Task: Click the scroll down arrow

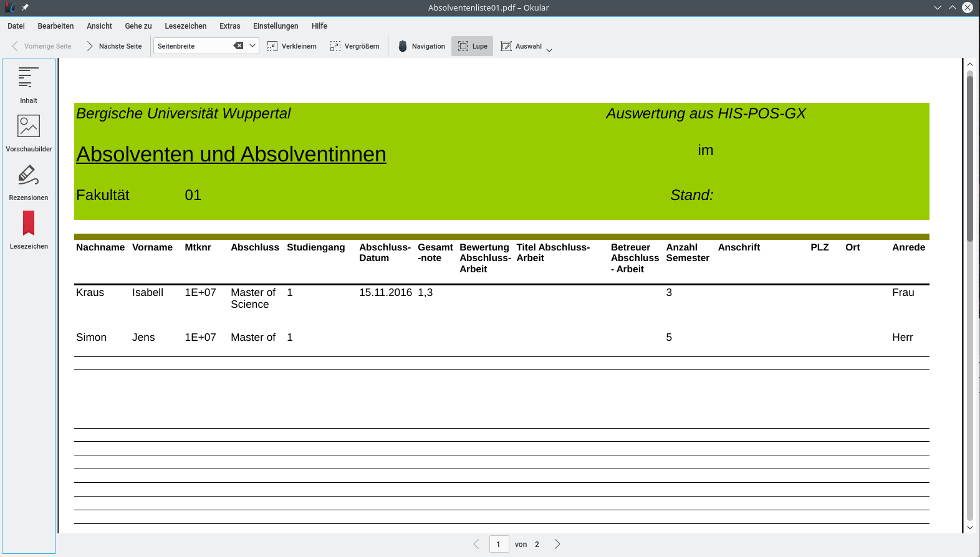Action: pos(969,528)
